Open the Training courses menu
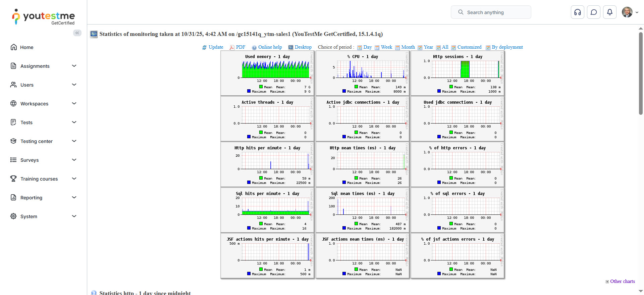 tap(39, 179)
